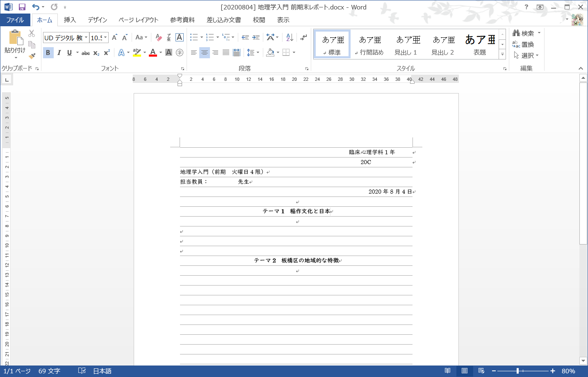Screen dimensions: 588x377
Task: Click the Clear All Formatting eraser icon
Action: point(159,38)
